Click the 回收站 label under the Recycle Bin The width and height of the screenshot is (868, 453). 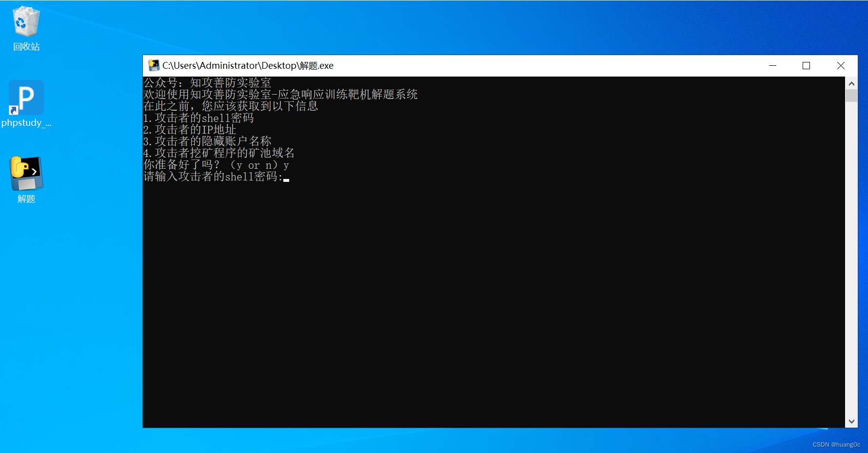26,47
